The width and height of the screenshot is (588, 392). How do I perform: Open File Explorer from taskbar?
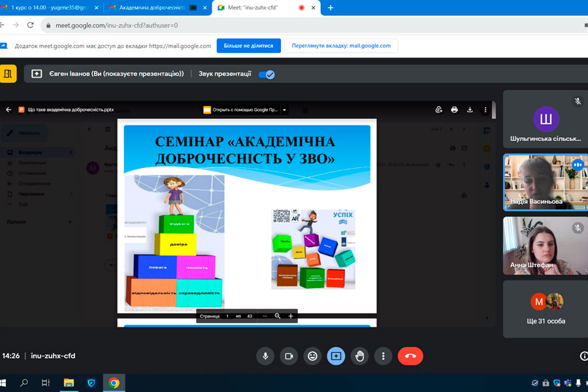[x=69, y=383]
